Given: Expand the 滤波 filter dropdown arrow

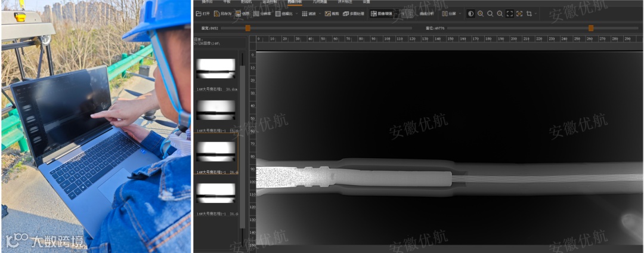Looking at the screenshot, I should pyautogui.click(x=320, y=14).
